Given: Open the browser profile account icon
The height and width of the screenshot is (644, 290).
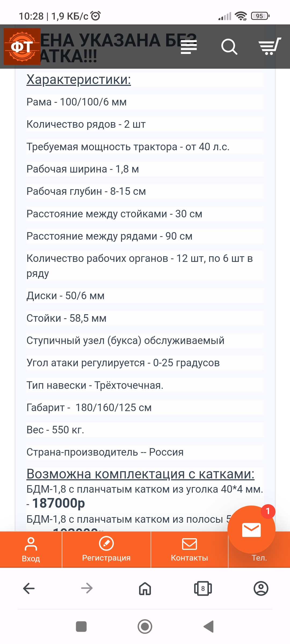Looking at the screenshot, I should click(x=261, y=588).
